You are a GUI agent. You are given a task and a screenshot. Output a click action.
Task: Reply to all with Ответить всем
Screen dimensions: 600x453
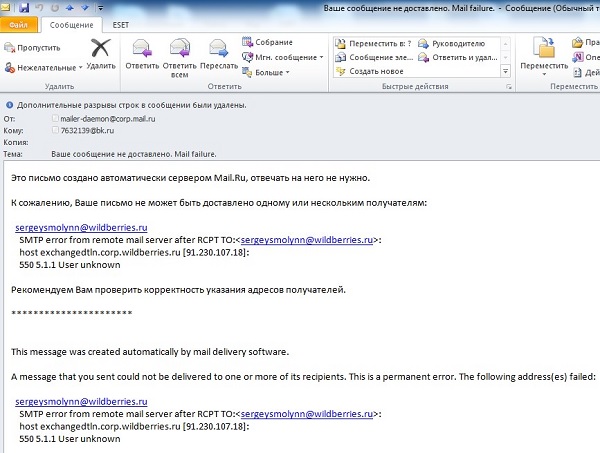(179, 58)
